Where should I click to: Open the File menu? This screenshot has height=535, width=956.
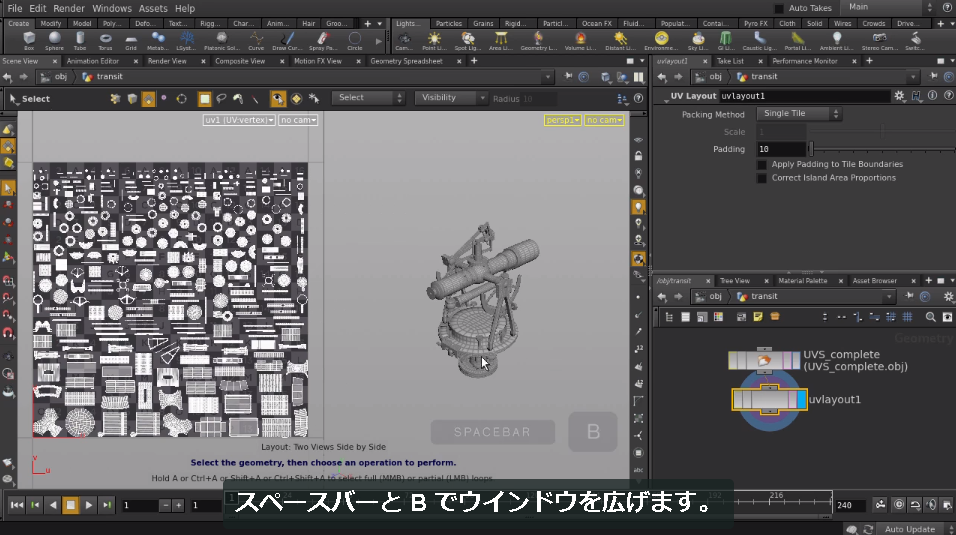point(15,9)
